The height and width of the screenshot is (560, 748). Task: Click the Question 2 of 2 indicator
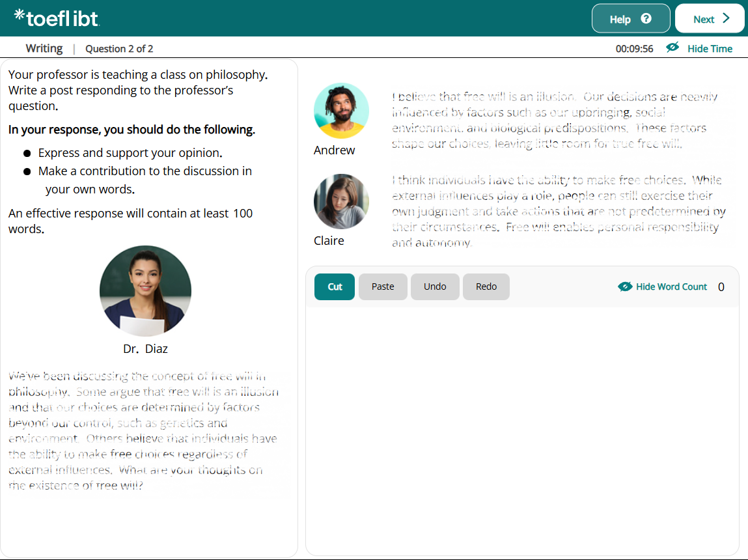[119, 49]
